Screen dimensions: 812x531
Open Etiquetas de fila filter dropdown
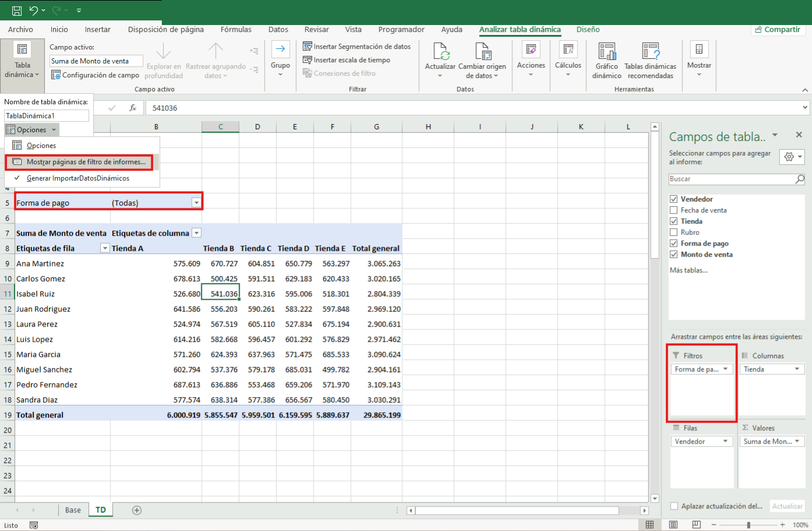(105, 248)
